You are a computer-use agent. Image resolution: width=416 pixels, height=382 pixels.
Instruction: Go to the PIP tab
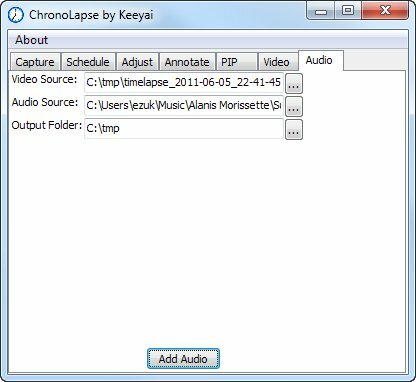[x=236, y=62]
